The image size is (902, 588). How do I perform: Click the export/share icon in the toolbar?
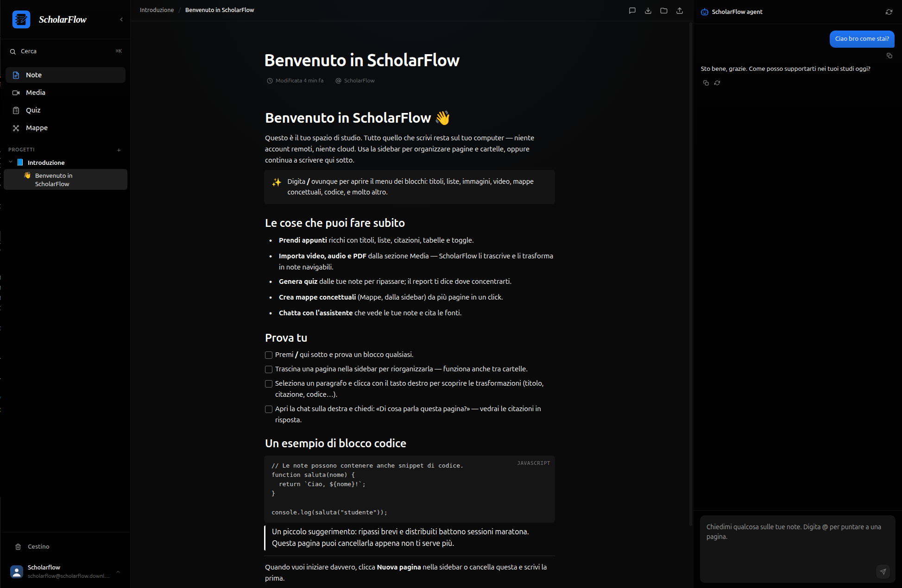680,11
